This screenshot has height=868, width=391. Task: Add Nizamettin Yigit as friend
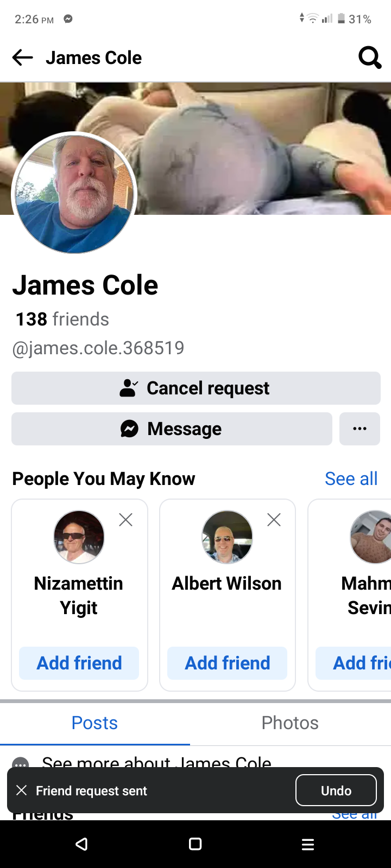pos(79,663)
